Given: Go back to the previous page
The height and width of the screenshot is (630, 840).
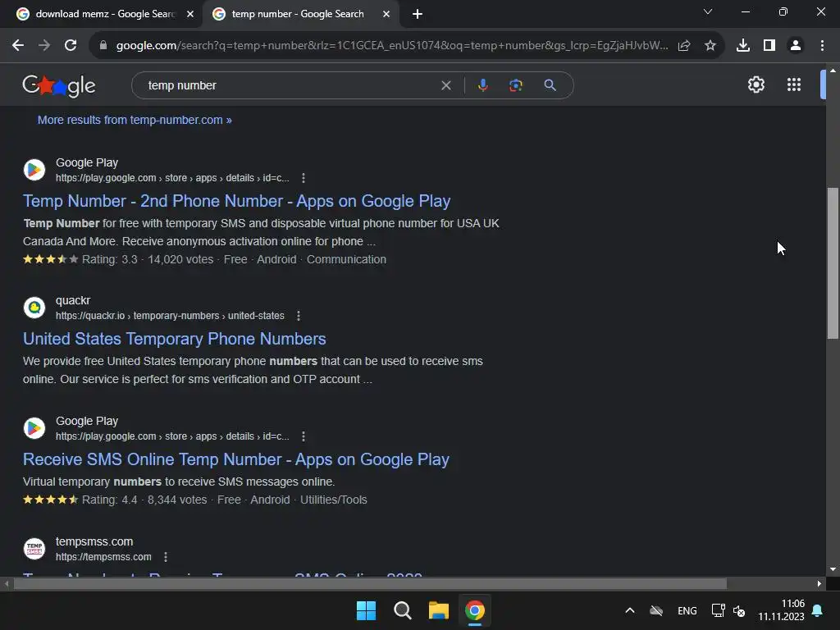Looking at the screenshot, I should coord(18,46).
